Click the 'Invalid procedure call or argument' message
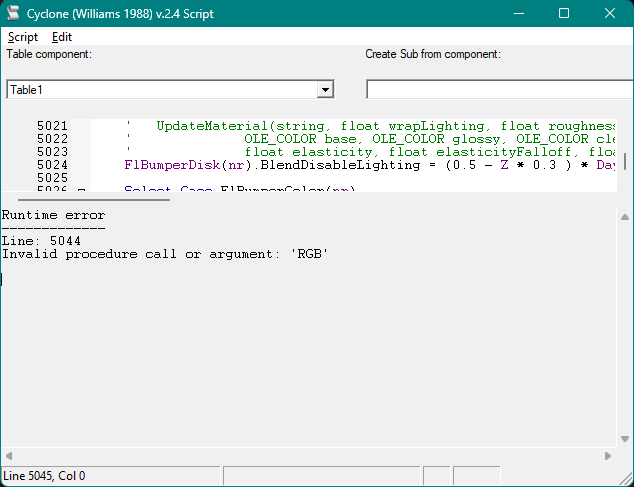This screenshot has height=487, width=634. click(165, 254)
